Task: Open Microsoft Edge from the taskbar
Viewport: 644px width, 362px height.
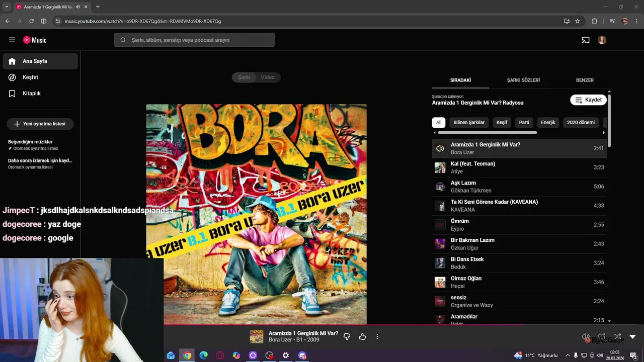Action: [203, 355]
